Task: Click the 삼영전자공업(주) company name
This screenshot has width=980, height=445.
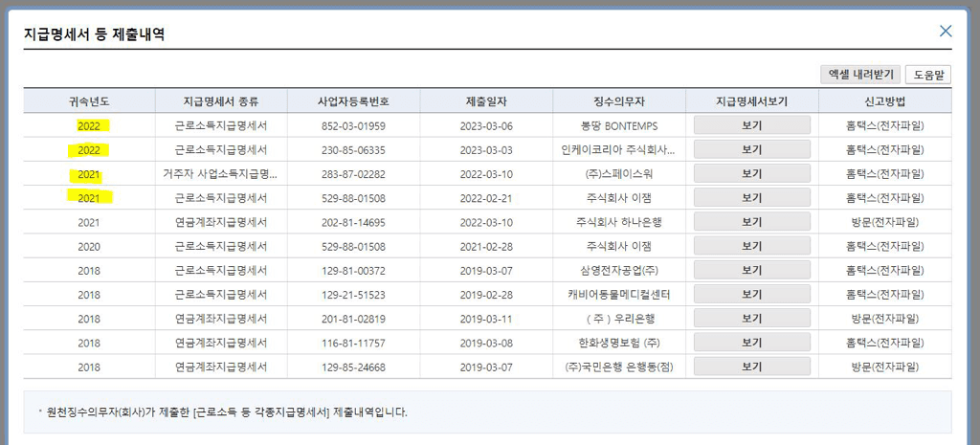Action: pyautogui.click(x=619, y=271)
